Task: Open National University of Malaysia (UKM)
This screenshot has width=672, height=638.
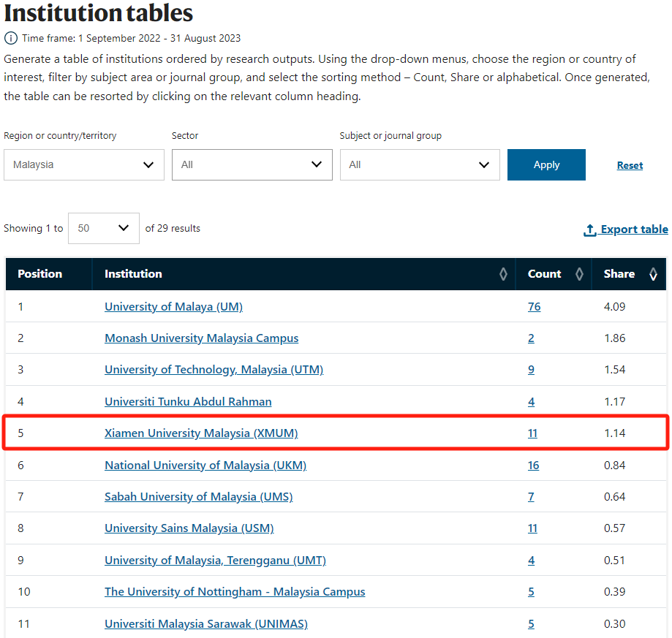Action: [x=205, y=466]
